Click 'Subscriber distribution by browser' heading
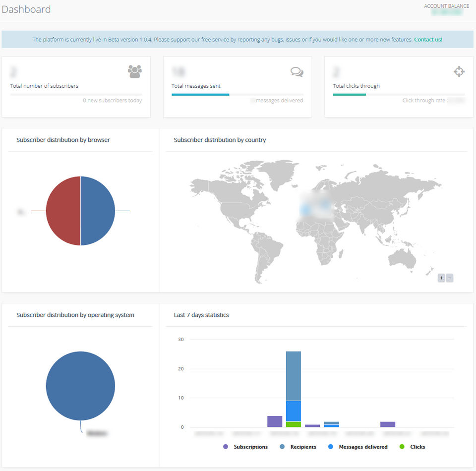 [x=63, y=140]
